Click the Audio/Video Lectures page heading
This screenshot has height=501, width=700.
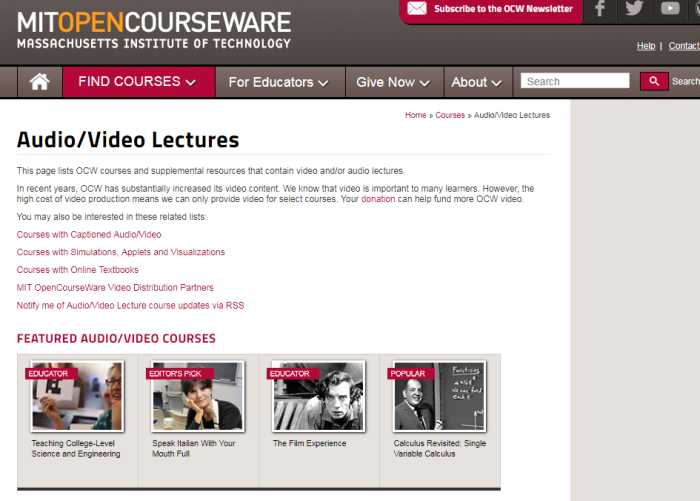pyautogui.click(x=128, y=140)
